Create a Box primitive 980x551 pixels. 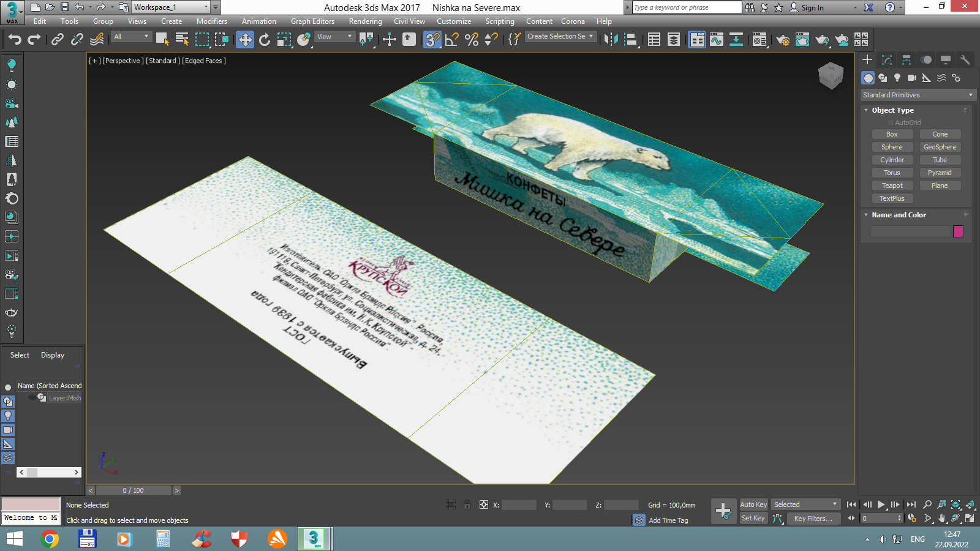coord(892,134)
